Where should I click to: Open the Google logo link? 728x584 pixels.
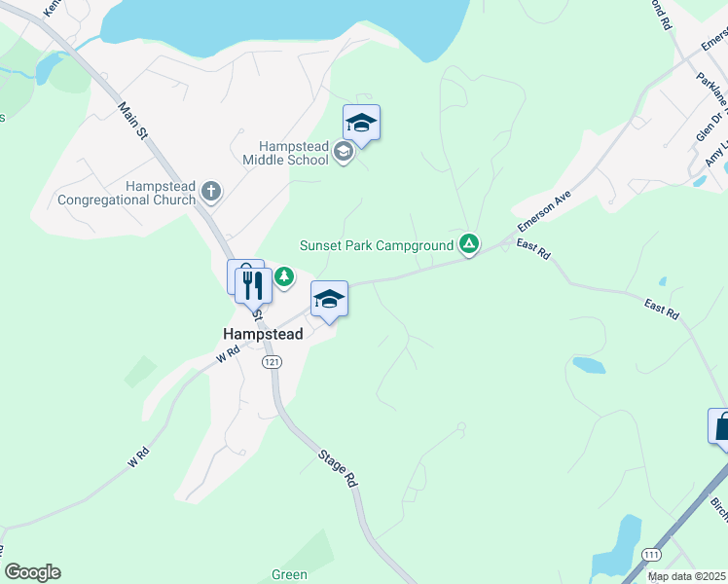point(32,572)
